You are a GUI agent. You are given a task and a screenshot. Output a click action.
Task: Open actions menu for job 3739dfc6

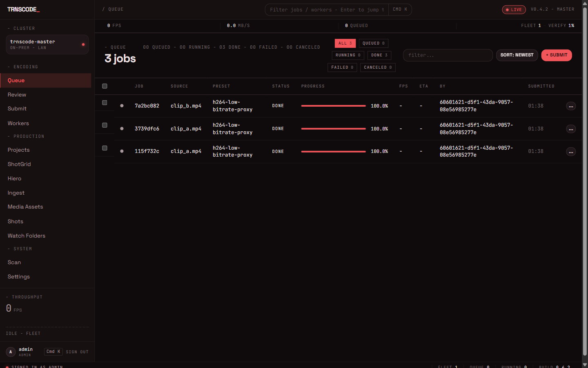click(571, 129)
